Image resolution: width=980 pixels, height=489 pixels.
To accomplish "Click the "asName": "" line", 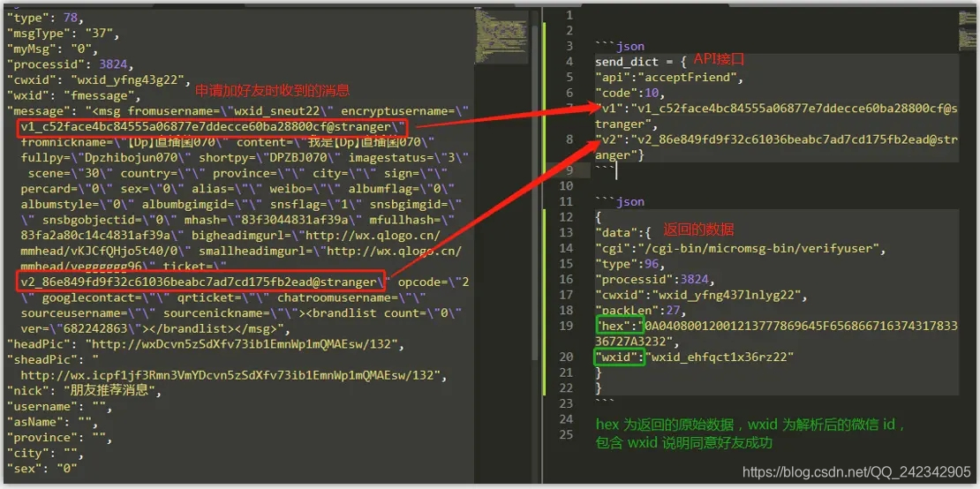I will click(x=52, y=422).
